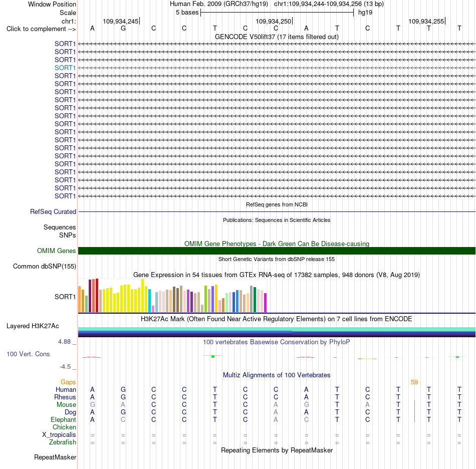This screenshot has width=476, height=469.
Task: Click base G in the complement sequence row
Action: click(123, 28)
